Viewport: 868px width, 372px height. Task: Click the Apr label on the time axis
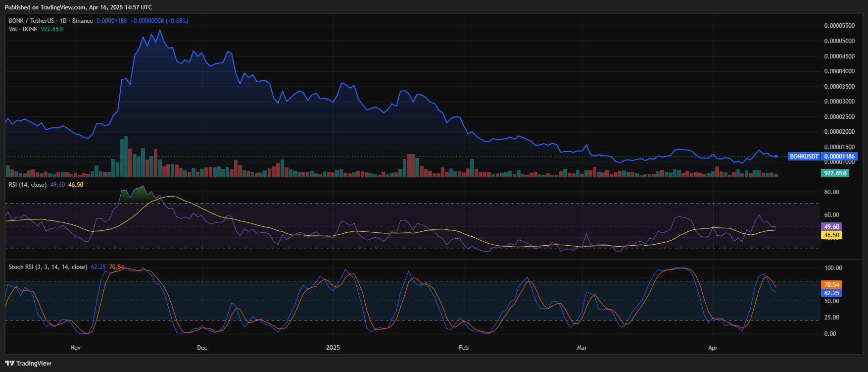pos(713,348)
